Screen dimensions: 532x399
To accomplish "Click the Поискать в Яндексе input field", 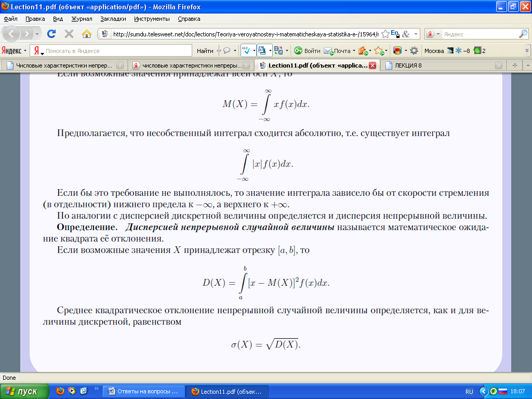I will (118, 51).
